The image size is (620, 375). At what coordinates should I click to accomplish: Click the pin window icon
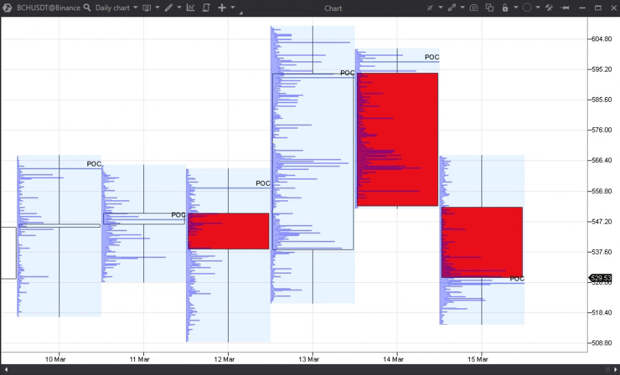565,8
